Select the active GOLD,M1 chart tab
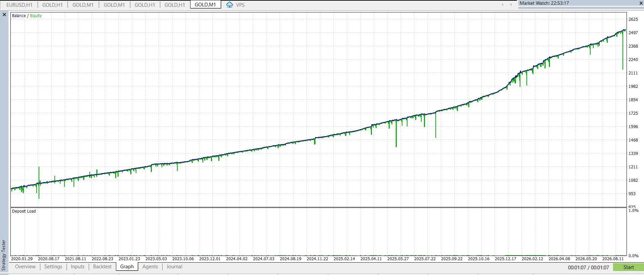 pyautogui.click(x=205, y=5)
